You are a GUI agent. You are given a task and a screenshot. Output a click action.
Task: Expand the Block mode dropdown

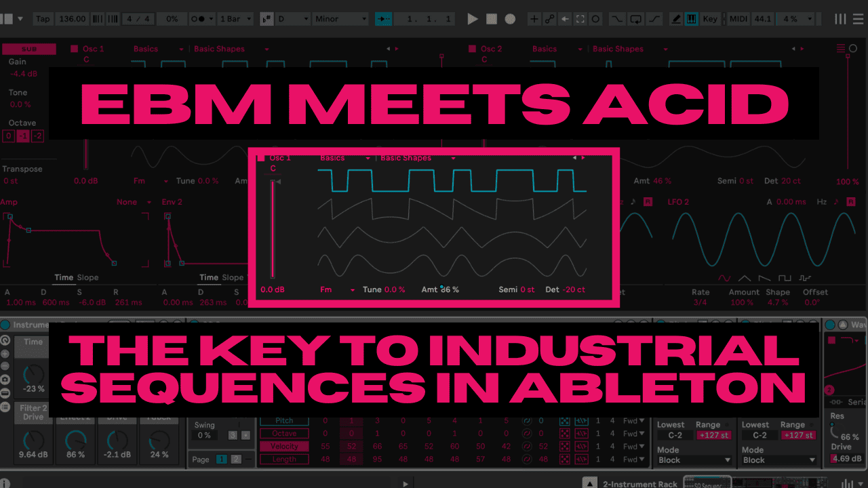694,460
